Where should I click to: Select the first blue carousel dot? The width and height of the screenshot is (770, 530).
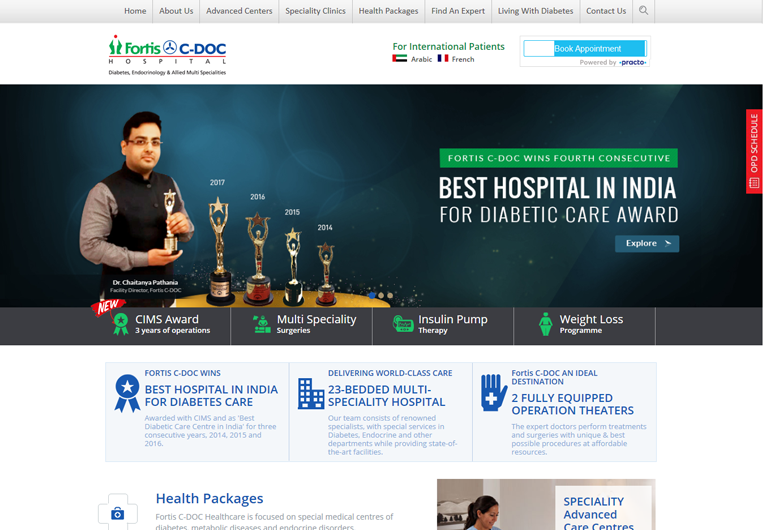[x=372, y=295]
